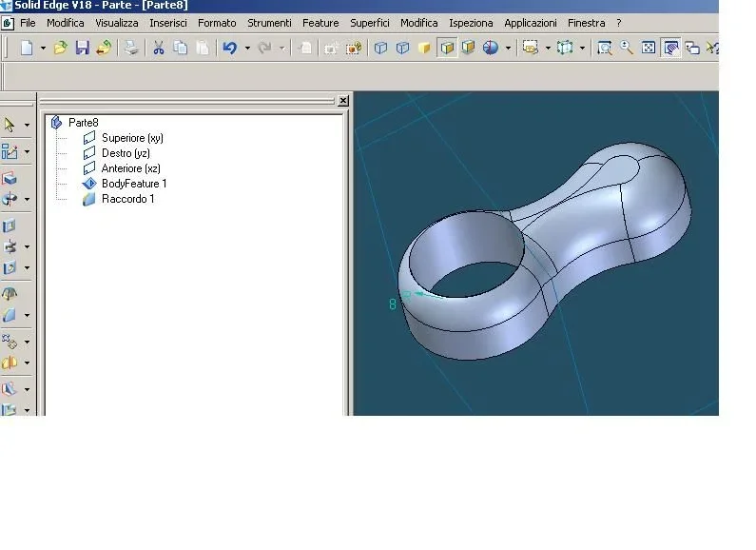Viewport: 756px width, 550px height.
Task: Click the 3D view orientation cube icon
Action: click(565, 48)
